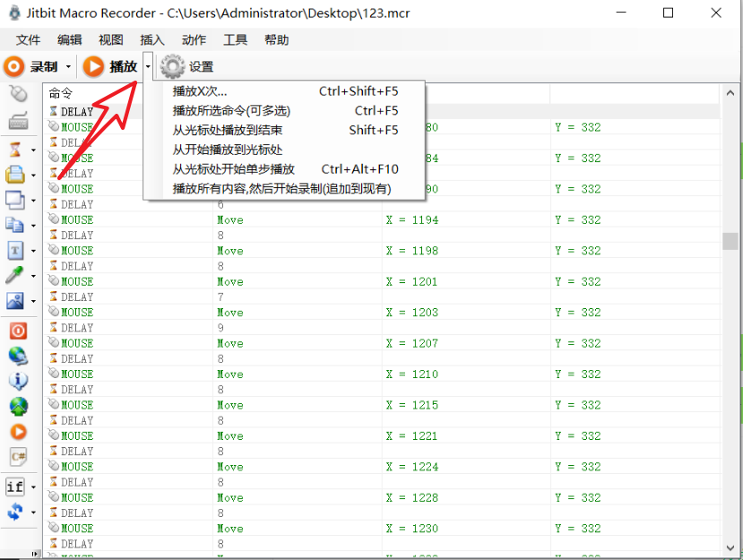Choose 播放所有内容,然后开始录制 menu entry
This screenshot has height=560, width=743.
click(284, 188)
